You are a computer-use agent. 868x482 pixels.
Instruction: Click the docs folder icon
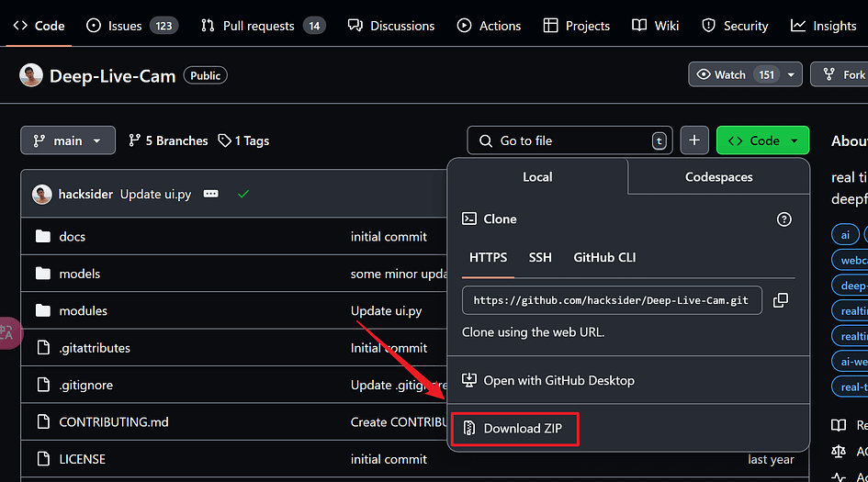42,236
